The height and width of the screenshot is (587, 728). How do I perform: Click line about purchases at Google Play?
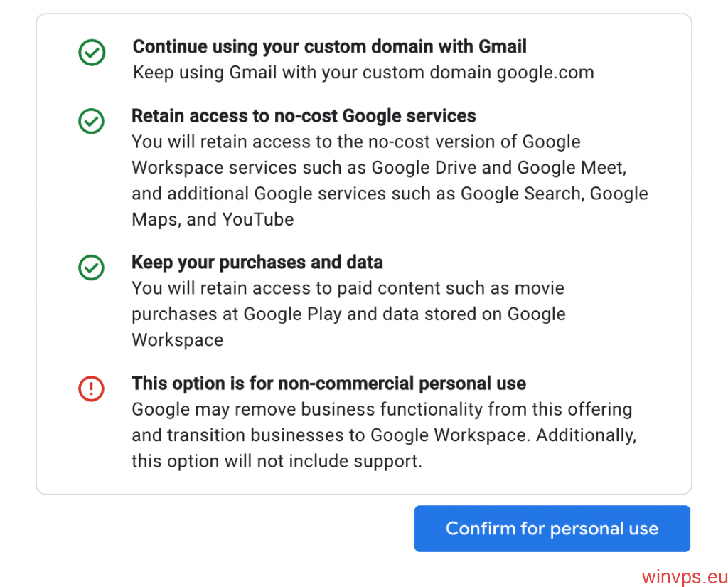(x=348, y=314)
